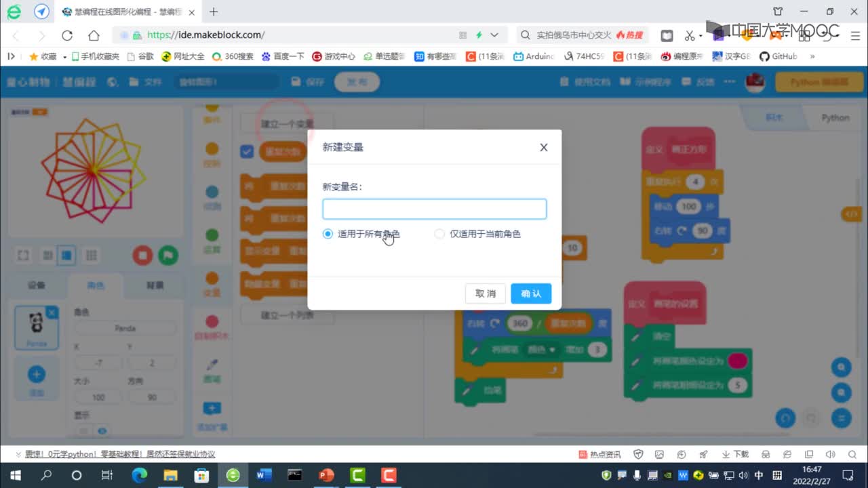Open the 角色 tab

coord(96,285)
